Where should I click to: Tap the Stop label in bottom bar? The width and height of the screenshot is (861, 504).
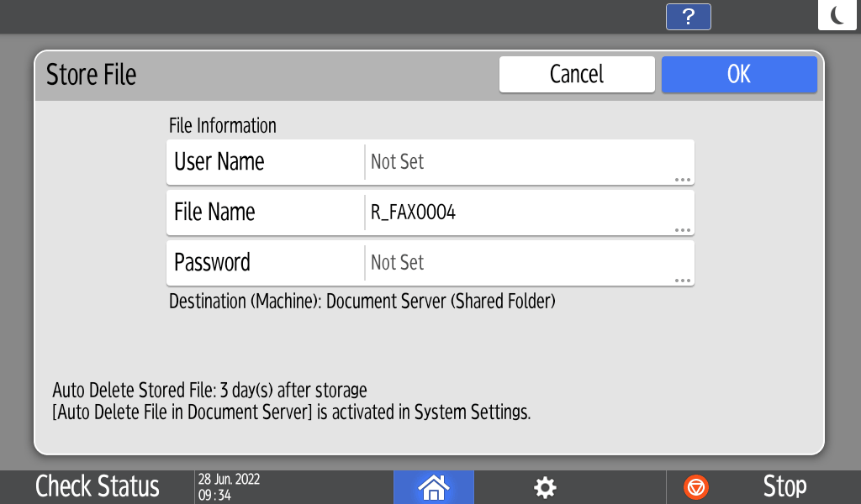pos(784,486)
